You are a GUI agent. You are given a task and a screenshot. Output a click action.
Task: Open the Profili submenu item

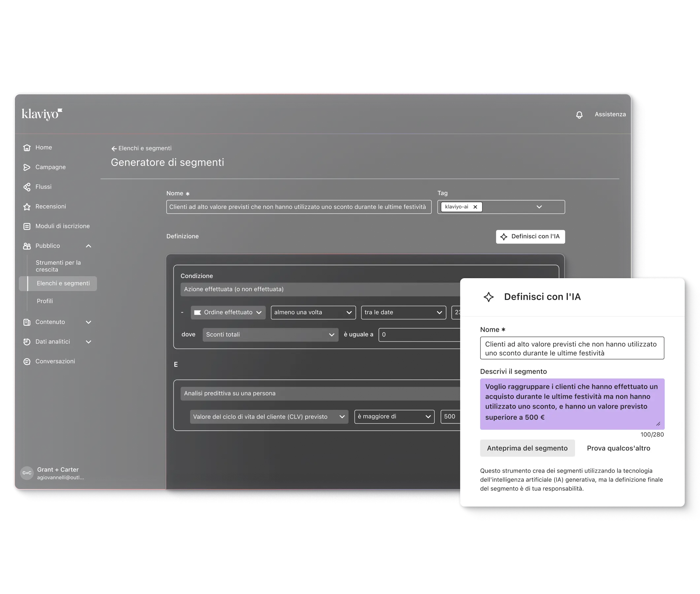[45, 301]
